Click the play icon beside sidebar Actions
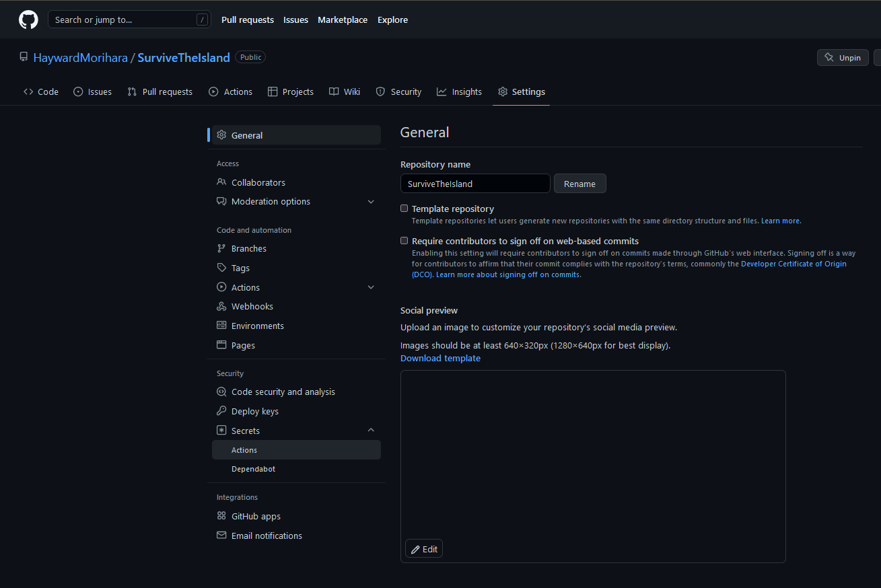 tap(221, 287)
